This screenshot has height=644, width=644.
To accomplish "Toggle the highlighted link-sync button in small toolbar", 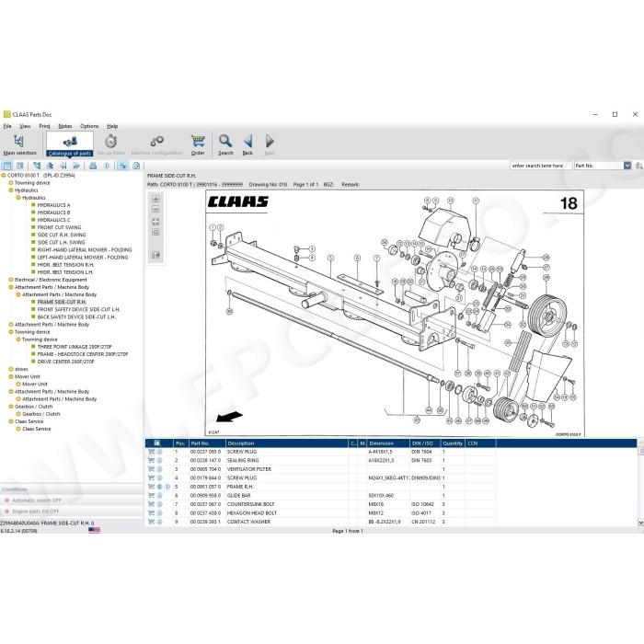I will tap(122, 166).
